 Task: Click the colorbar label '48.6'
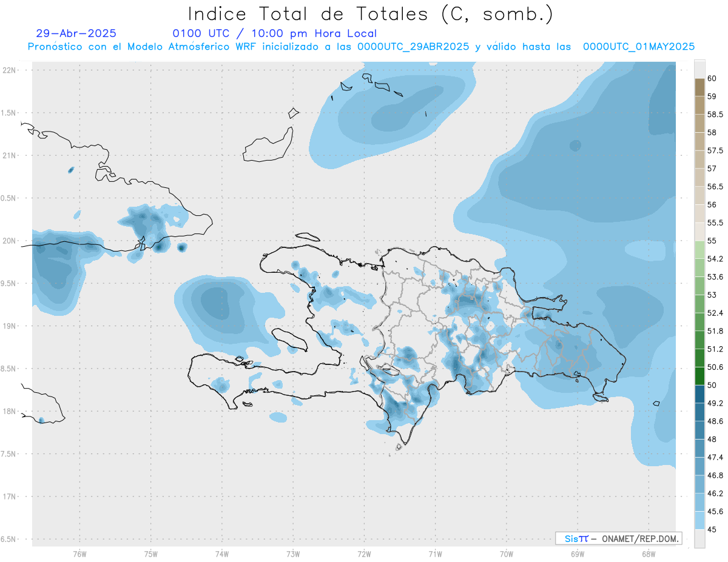click(x=715, y=421)
